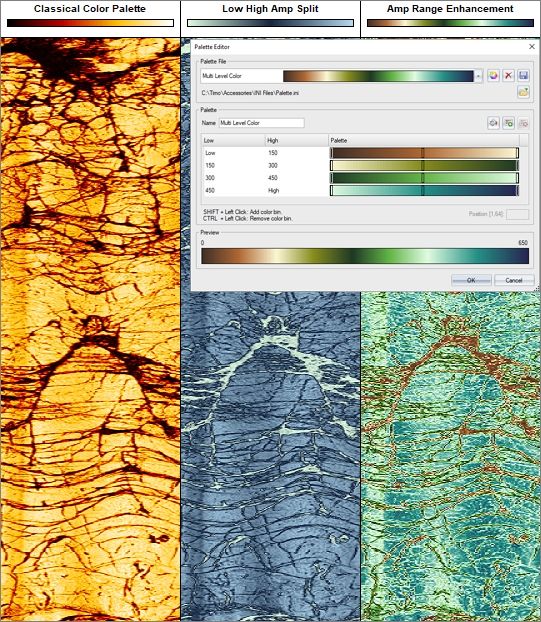
Task: Open the Palette File dropdown arrow
Action: 479,75
